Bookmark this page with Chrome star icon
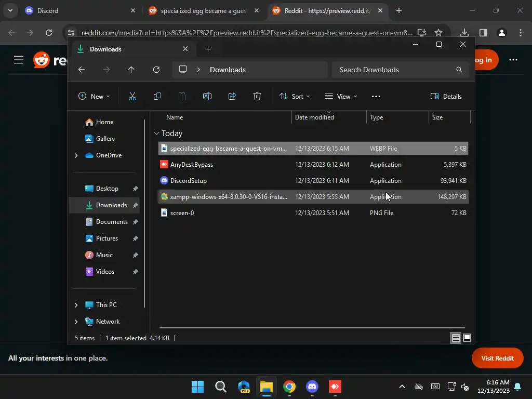The width and height of the screenshot is (532, 399). 438,33
